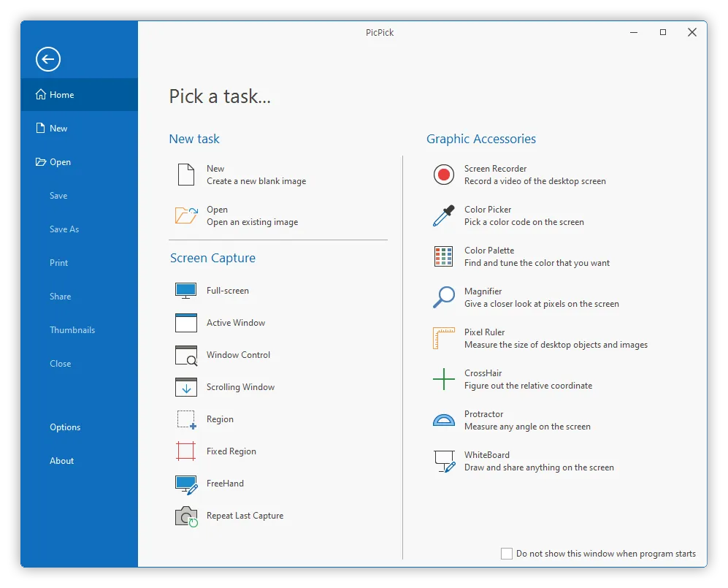Click the Repeat Last Capture camera icon
Image resolution: width=728 pixels, height=588 pixels.
coord(187,516)
